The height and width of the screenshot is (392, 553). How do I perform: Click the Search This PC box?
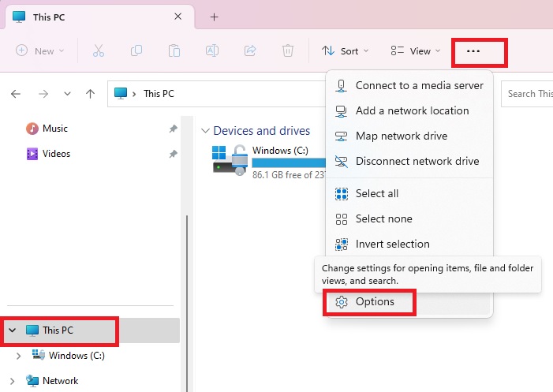pyautogui.click(x=527, y=94)
